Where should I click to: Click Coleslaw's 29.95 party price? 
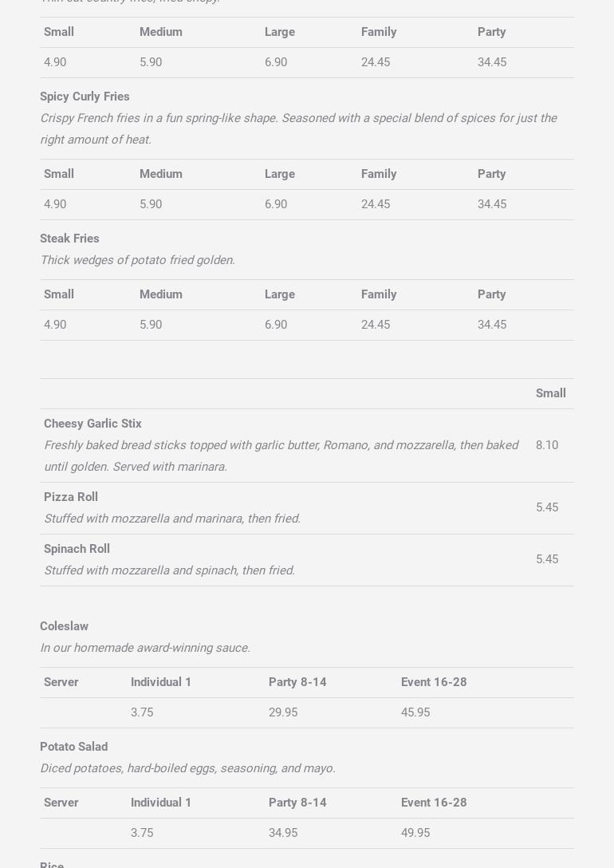pyautogui.click(x=283, y=712)
